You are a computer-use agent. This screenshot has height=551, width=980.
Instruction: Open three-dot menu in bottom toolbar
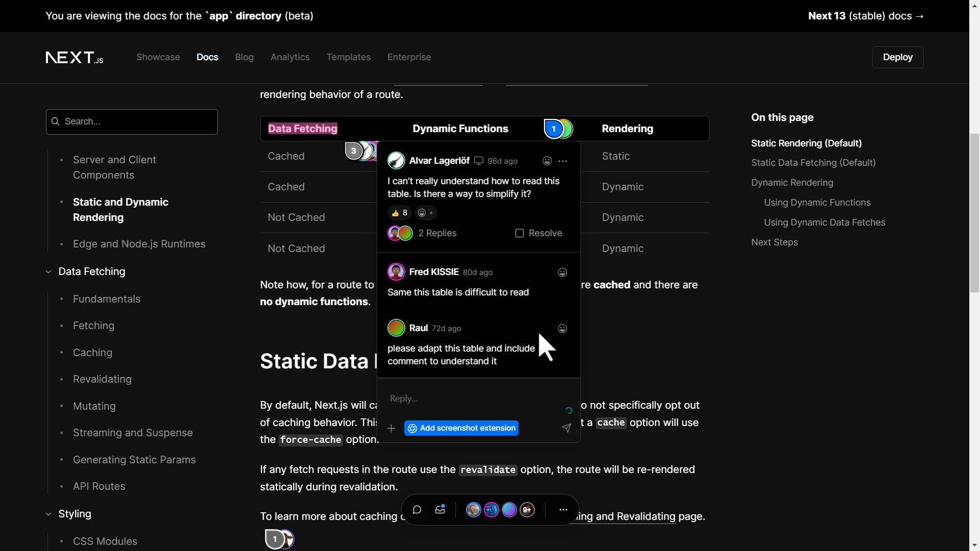point(563,510)
